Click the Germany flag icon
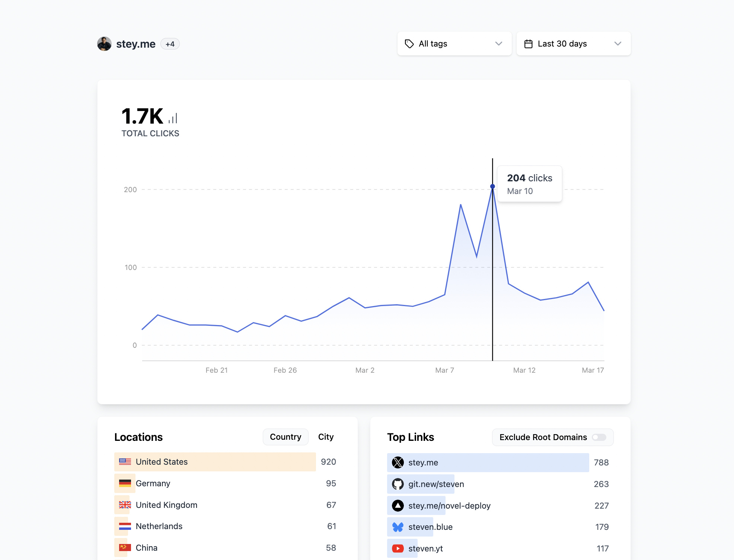 point(125,483)
